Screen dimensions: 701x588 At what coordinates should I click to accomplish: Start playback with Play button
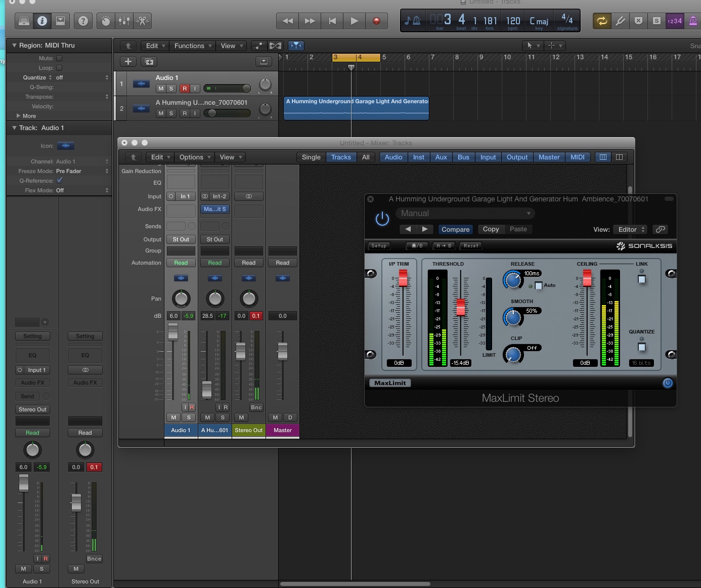(x=355, y=21)
